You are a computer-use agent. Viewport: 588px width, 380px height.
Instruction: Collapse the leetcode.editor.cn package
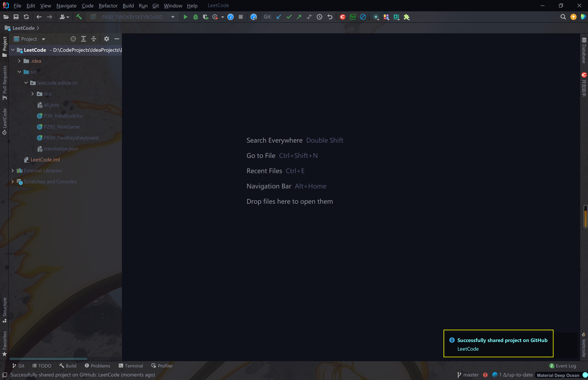(26, 83)
